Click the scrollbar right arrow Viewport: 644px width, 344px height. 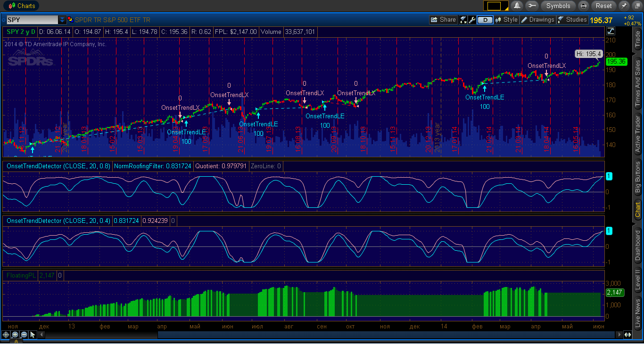coord(619,335)
